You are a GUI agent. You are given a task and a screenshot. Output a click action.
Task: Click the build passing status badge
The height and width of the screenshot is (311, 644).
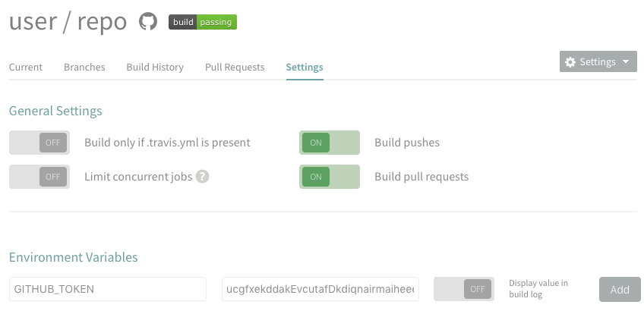pos(203,22)
